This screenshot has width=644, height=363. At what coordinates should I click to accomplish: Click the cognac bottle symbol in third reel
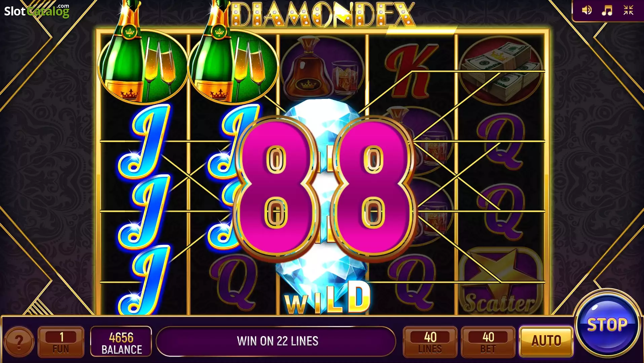322,68
